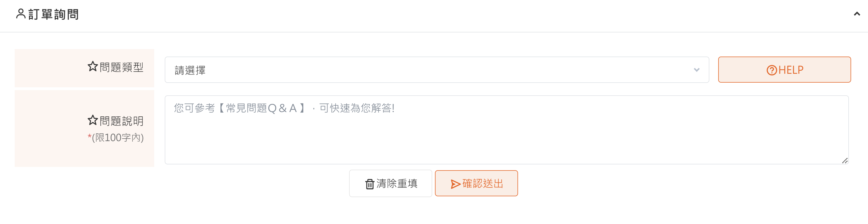The width and height of the screenshot is (868, 224).
Task: Click the (限100字內) limit note
Action: click(x=118, y=138)
